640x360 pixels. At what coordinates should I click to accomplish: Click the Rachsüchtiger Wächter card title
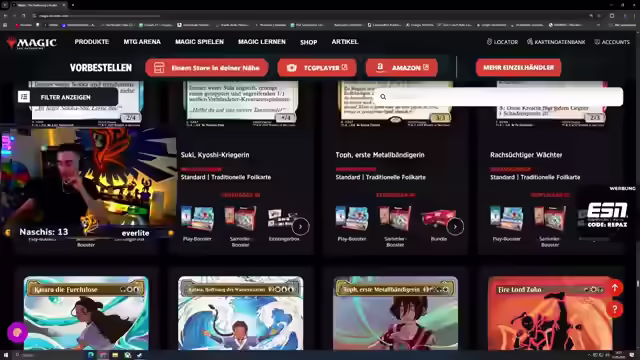pos(526,155)
